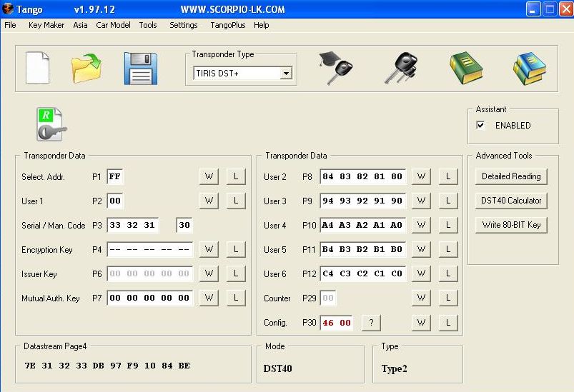Click the Config question mark button
Image resolution: width=574 pixels, height=392 pixels.
coord(371,323)
